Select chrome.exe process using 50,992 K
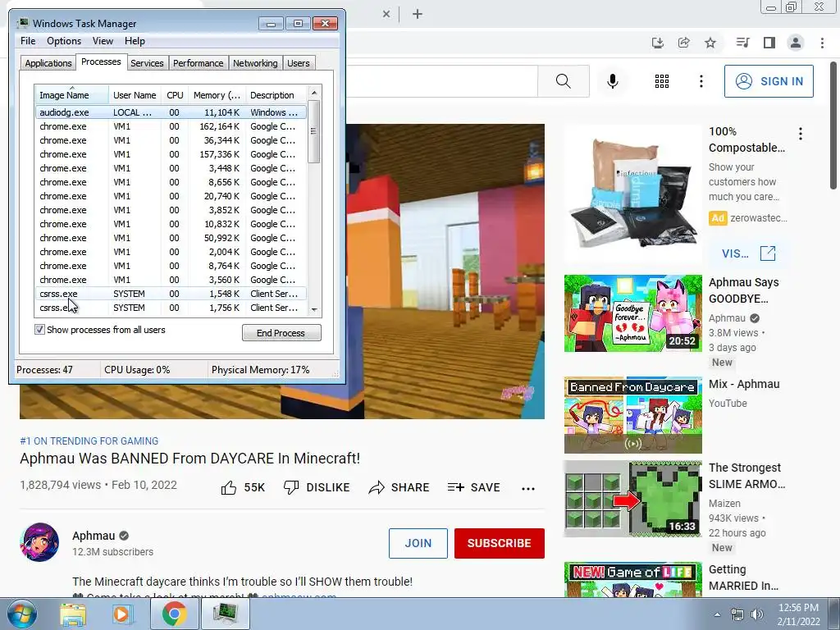840x630 pixels. [171, 238]
